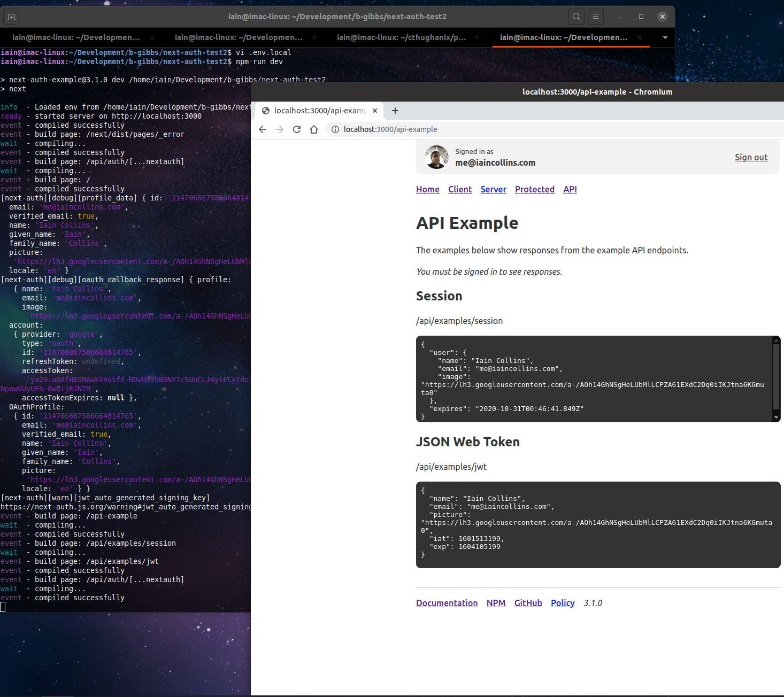The image size is (784, 697).
Task: Follow the GitHub footer link
Action: 528,603
